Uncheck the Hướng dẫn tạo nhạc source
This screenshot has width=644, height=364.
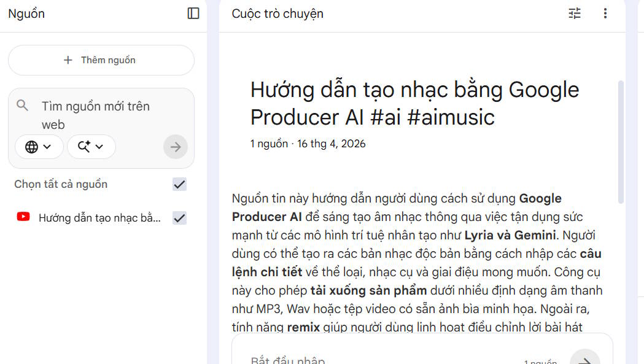coord(180,217)
